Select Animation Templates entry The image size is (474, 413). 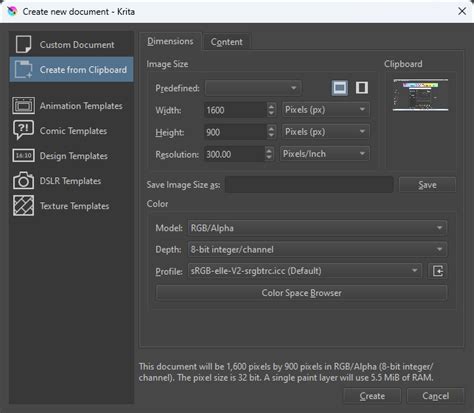point(71,106)
